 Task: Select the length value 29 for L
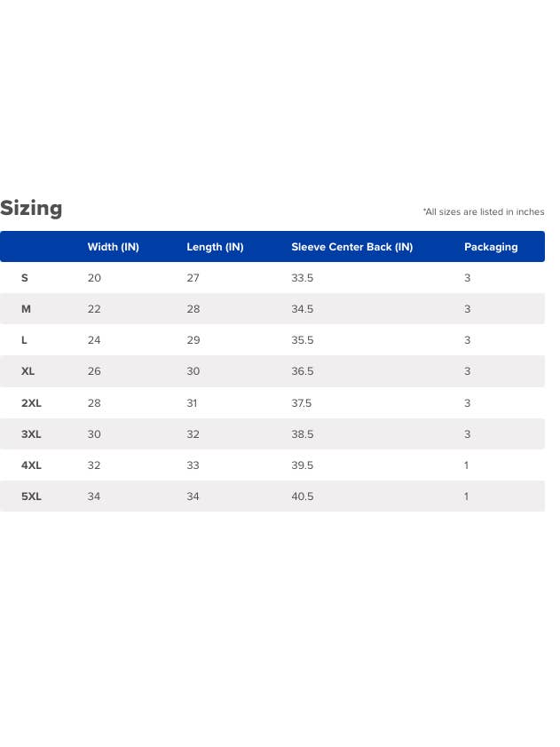(x=193, y=340)
